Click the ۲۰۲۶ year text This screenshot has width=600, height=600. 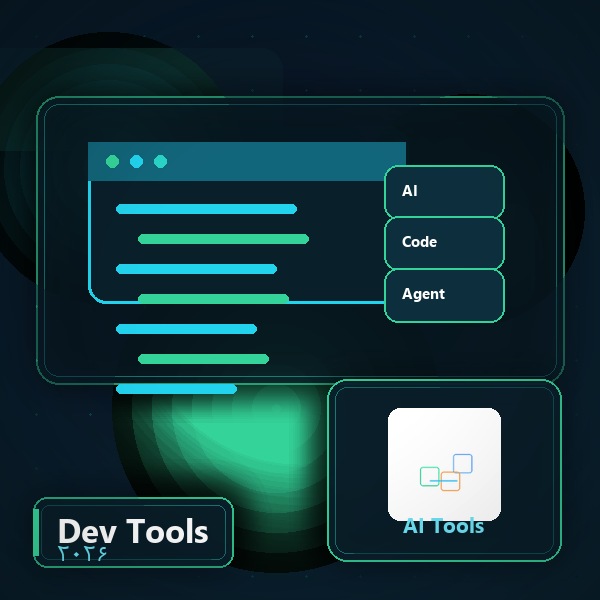82,553
